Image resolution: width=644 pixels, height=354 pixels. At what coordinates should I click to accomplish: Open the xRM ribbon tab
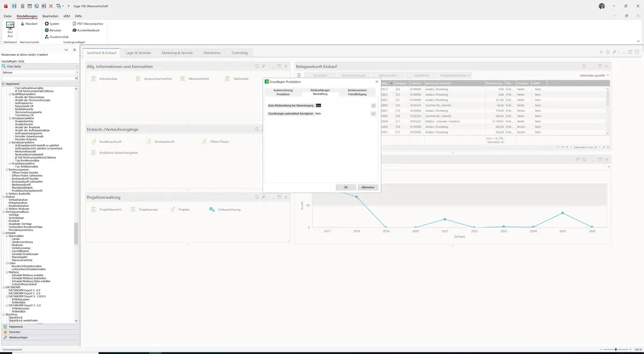67,16
